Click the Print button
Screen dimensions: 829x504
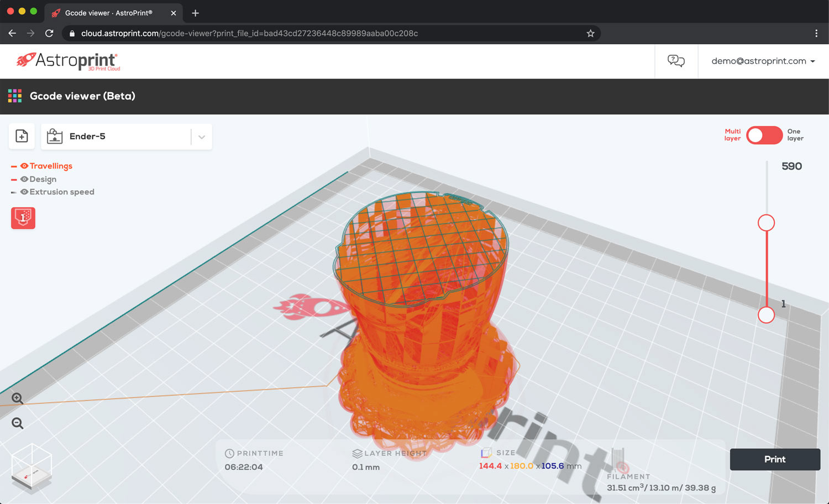775,459
